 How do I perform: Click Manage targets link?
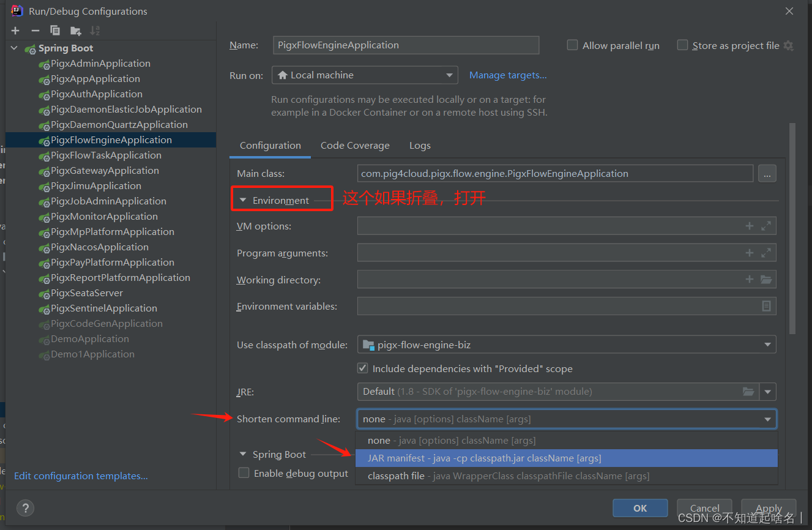pyautogui.click(x=508, y=75)
